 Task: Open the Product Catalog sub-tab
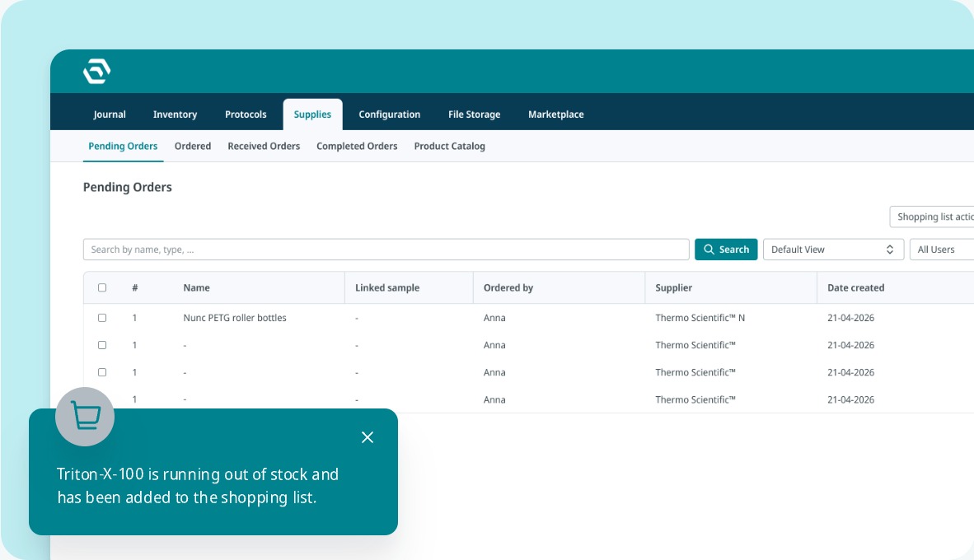coord(450,147)
